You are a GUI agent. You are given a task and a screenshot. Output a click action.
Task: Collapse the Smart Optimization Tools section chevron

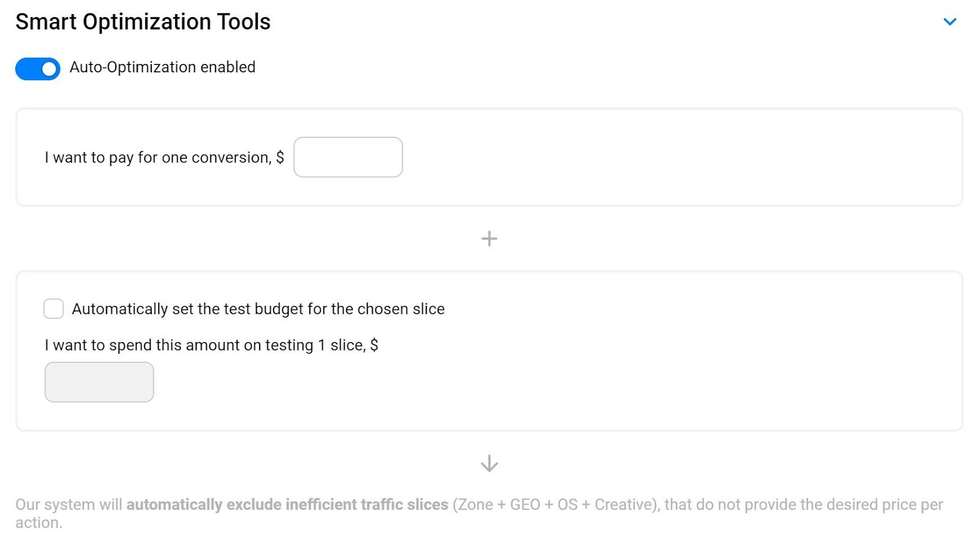tap(949, 22)
